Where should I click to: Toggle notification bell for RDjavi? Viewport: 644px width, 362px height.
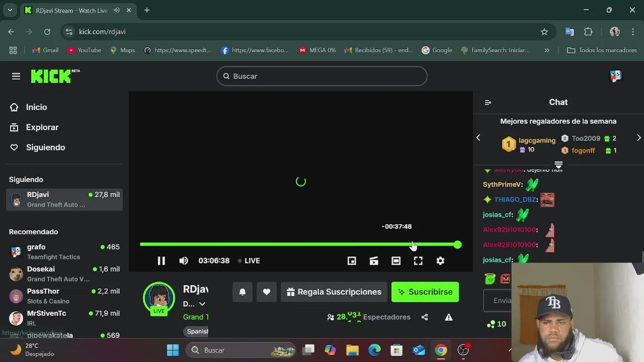pyautogui.click(x=243, y=292)
